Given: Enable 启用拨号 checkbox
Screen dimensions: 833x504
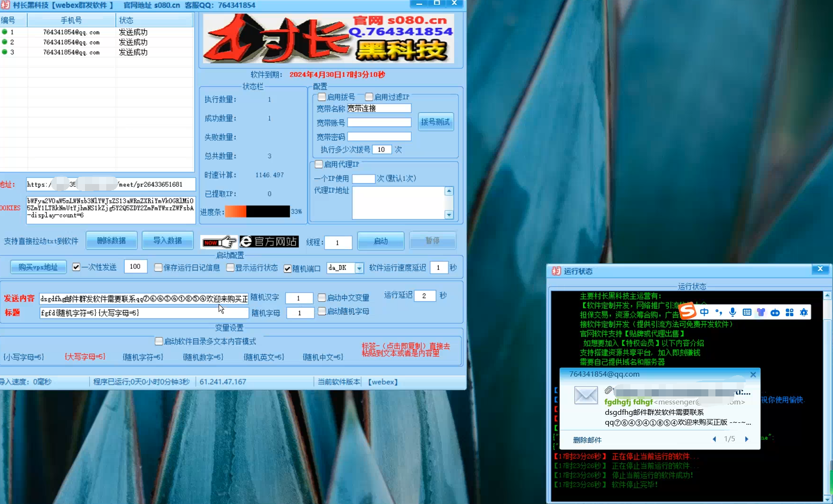Looking at the screenshot, I should (x=322, y=97).
